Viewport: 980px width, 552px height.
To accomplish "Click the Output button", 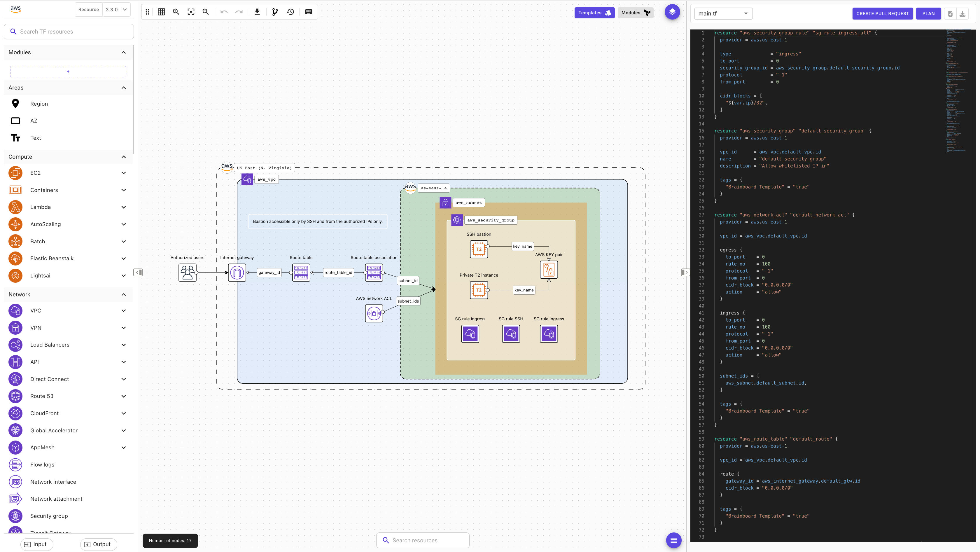I will 98,544.
